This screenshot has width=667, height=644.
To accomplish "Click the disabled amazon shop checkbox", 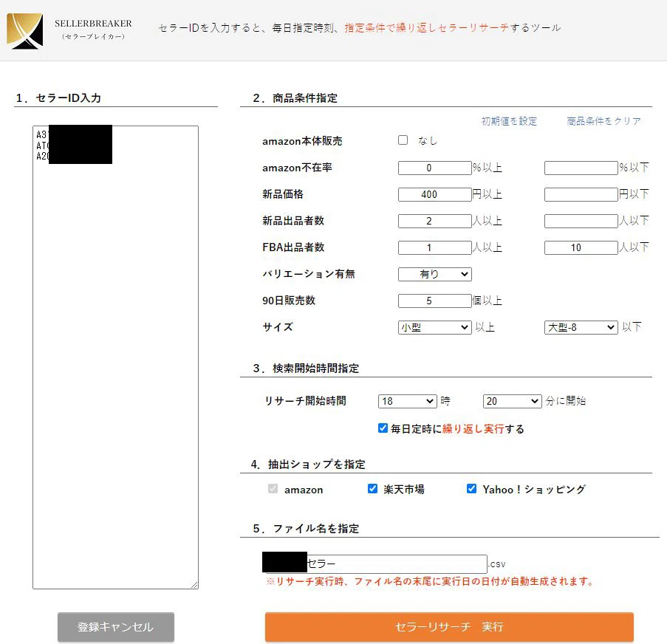I will click(273, 489).
